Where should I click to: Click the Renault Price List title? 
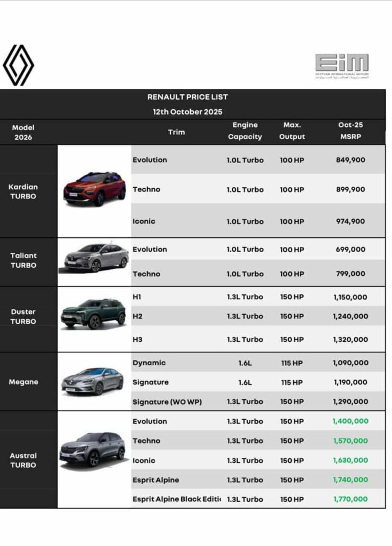point(187,97)
